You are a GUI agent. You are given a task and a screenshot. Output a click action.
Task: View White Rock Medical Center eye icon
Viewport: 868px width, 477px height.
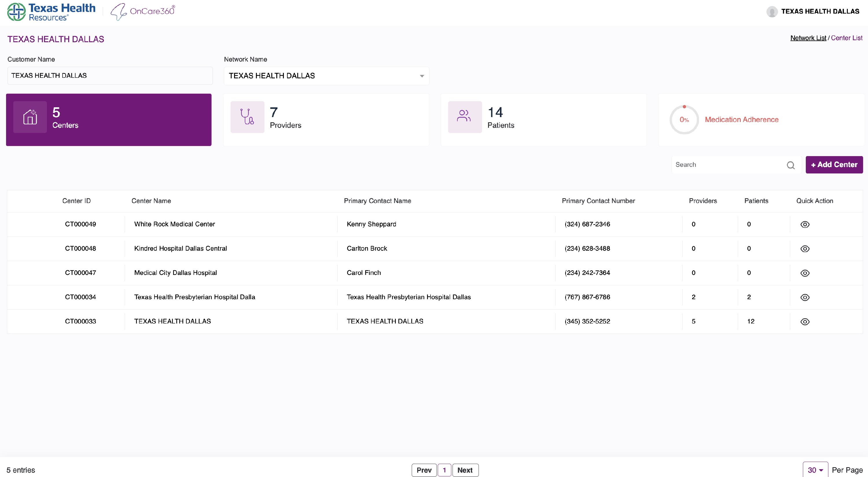(805, 225)
